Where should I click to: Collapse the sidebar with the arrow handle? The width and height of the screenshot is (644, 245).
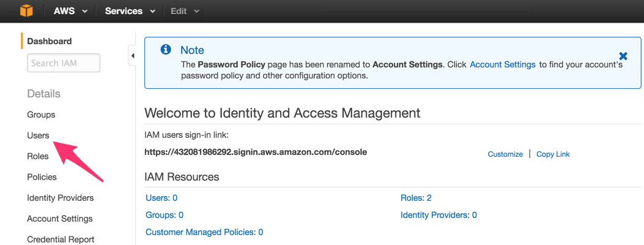pyautogui.click(x=132, y=56)
